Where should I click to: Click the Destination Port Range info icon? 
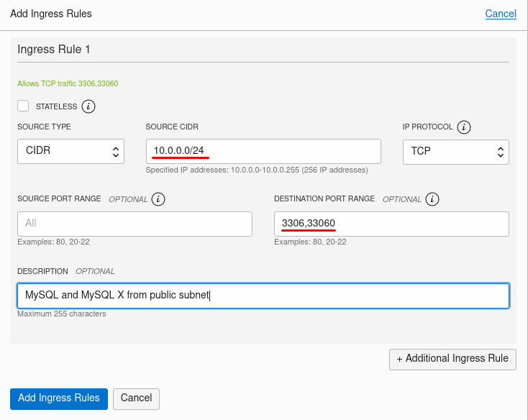432,199
